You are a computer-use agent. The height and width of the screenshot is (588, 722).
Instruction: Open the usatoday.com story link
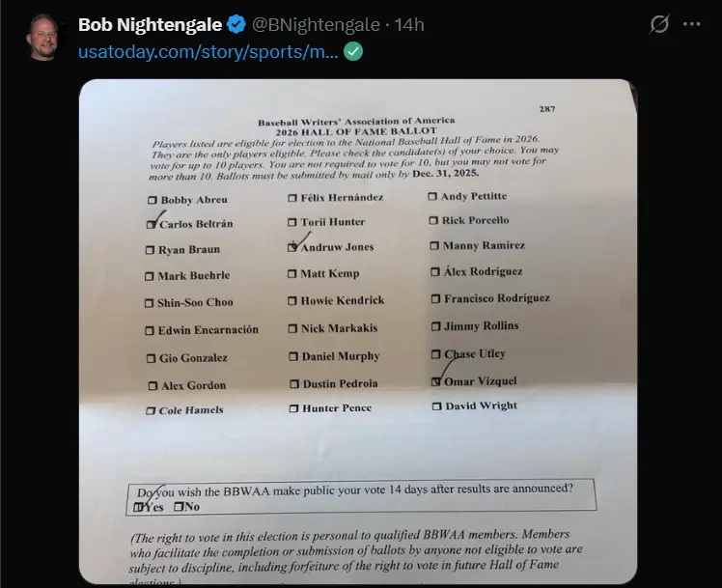tap(208, 51)
